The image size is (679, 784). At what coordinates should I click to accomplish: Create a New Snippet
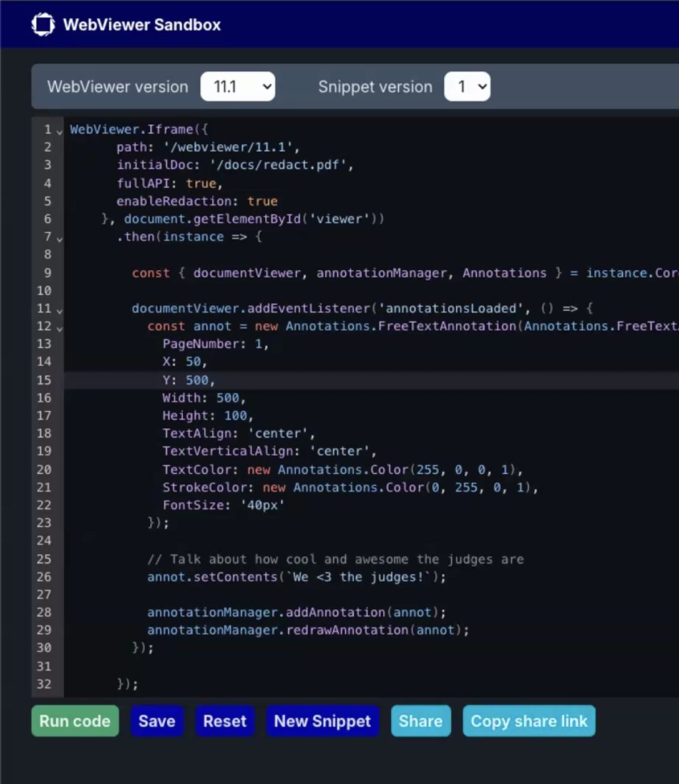(323, 721)
